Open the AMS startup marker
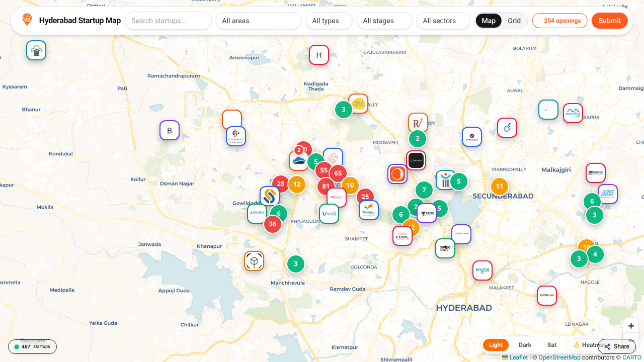Screen dimensions: 644x362 click(x=608, y=194)
